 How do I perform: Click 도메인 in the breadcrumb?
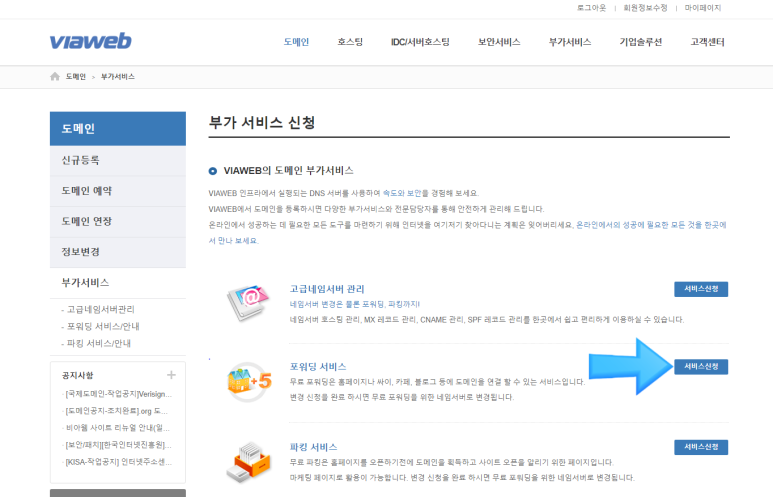pyautogui.click(x=76, y=76)
